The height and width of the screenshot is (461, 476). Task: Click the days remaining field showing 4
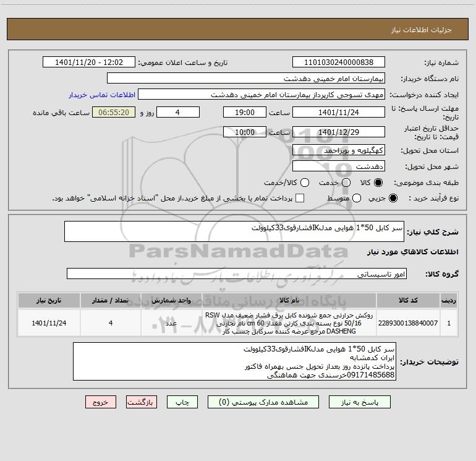pyautogui.click(x=178, y=112)
